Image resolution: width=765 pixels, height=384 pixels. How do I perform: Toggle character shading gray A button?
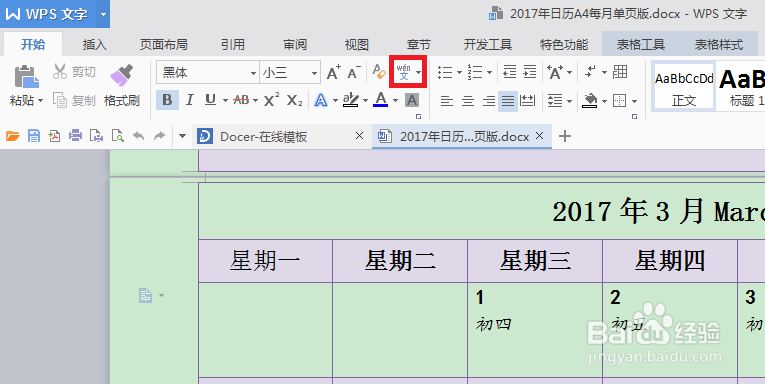pos(412,101)
